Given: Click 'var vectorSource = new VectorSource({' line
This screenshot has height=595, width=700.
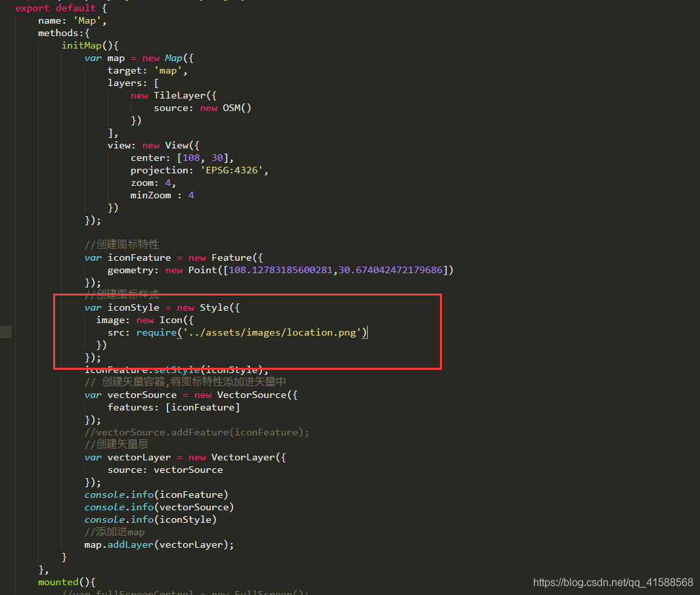Looking at the screenshot, I should [x=191, y=395].
